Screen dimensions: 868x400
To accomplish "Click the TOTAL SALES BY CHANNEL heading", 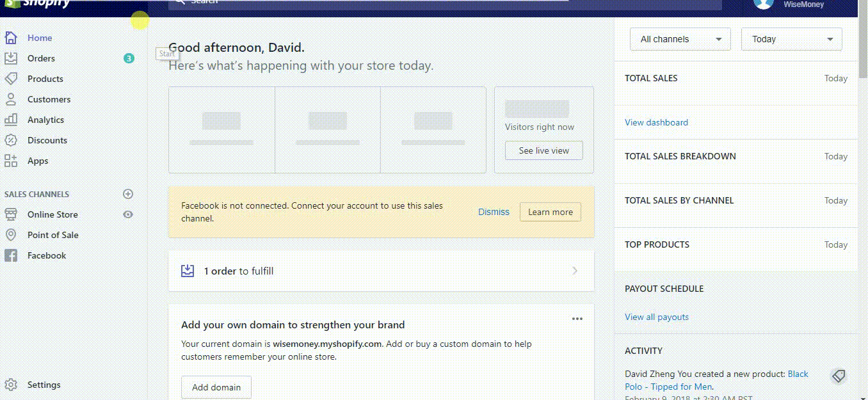I will (679, 200).
